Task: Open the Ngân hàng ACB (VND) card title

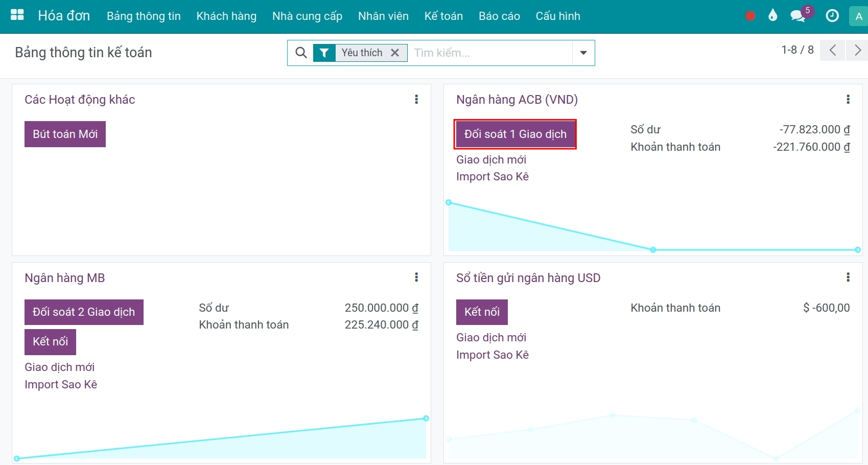Action: point(517,100)
